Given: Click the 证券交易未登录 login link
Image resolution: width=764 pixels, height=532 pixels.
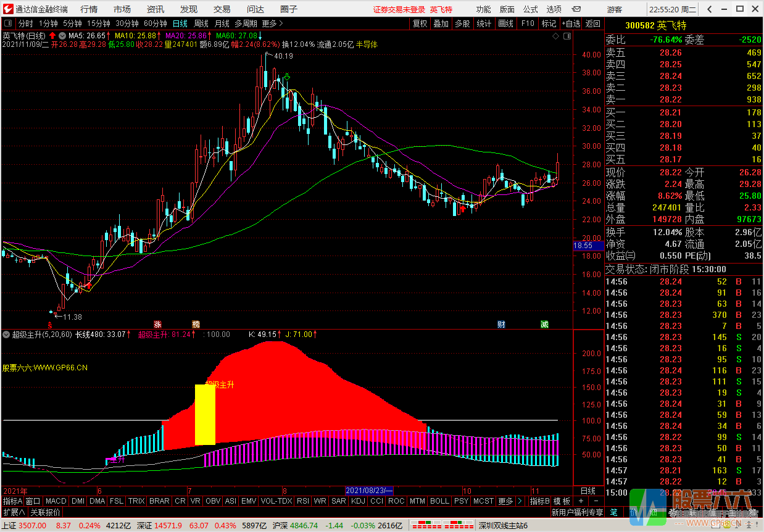Looking at the screenshot, I should pos(399,9).
